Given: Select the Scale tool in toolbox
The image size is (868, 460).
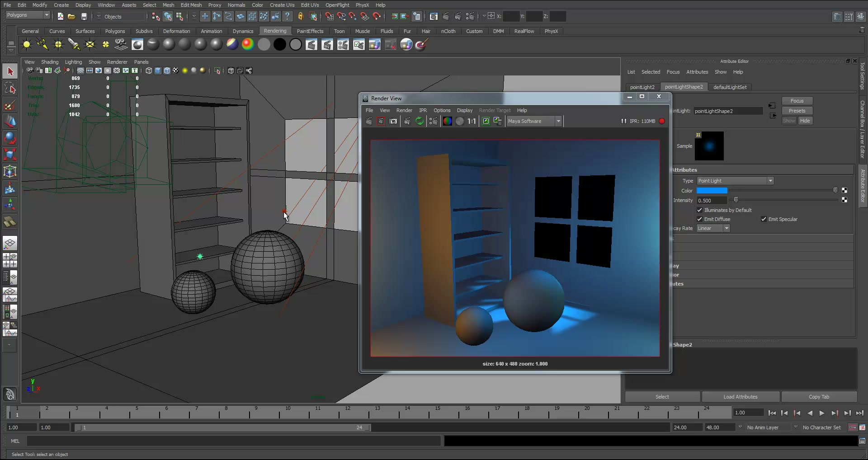Looking at the screenshot, I should click(10, 155).
